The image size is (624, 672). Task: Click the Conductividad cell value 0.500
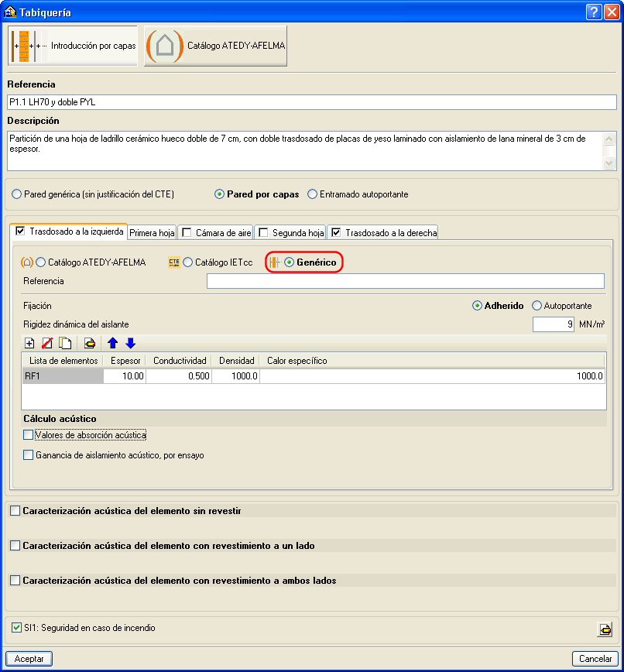pyautogui.click(x=179, y=376)
